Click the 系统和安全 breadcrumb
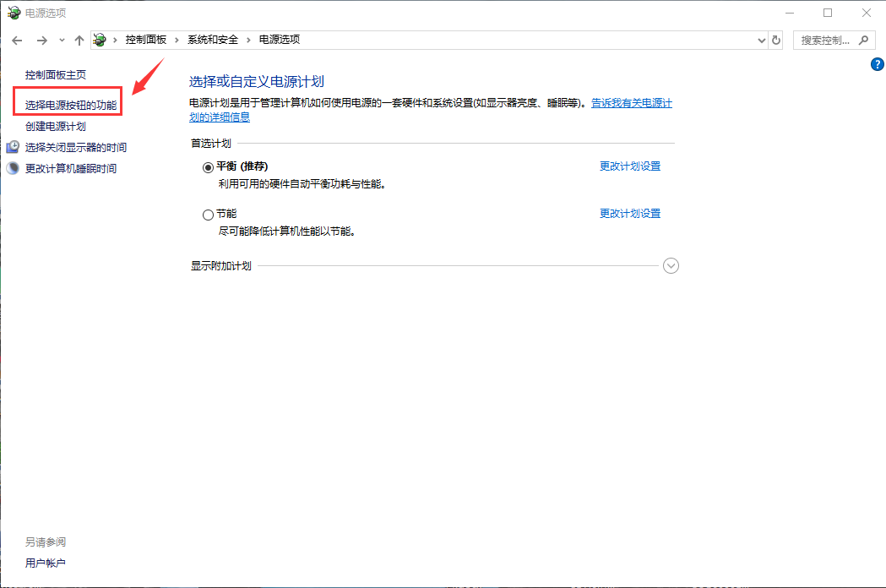Screen dimensions: 886x588 tap(213, 40)
